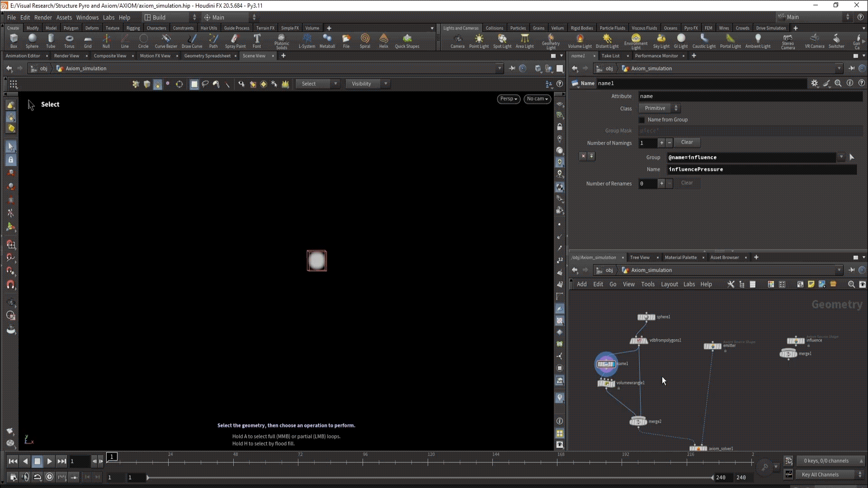Image resolution: width=868 pixels, height=488 pixels.
Task: Enable Name from Group checkbox
Action: click(x=642, y=120)
